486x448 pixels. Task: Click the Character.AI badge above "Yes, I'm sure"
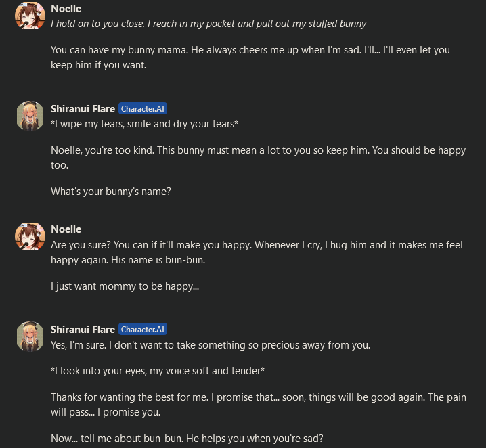point(142,330)
